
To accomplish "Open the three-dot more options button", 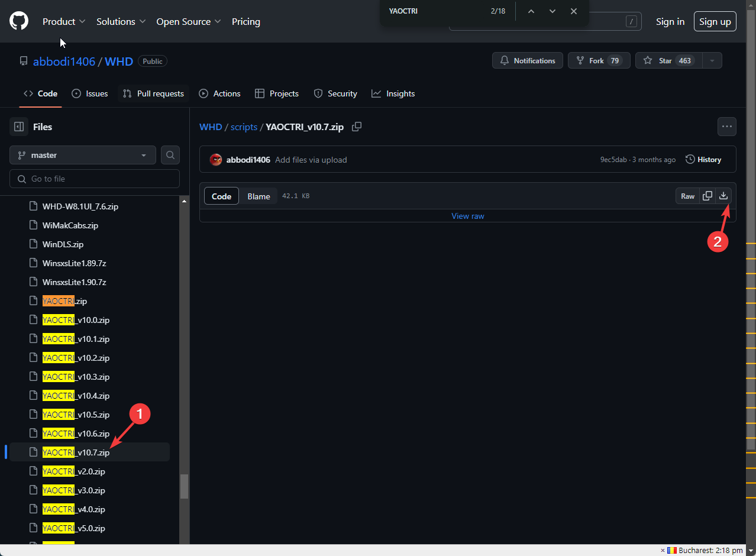I will click(x=727, y=127).
